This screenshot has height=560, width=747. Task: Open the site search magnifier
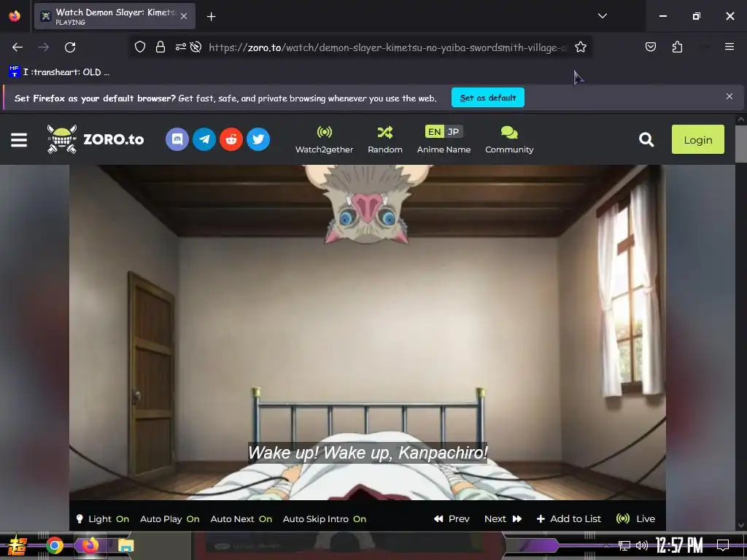click(646, 139)
